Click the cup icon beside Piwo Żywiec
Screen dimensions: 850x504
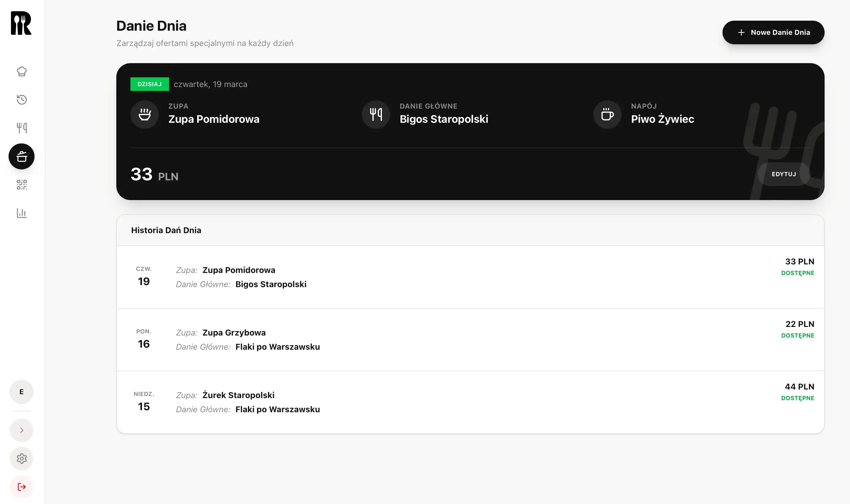click(607, 114)
